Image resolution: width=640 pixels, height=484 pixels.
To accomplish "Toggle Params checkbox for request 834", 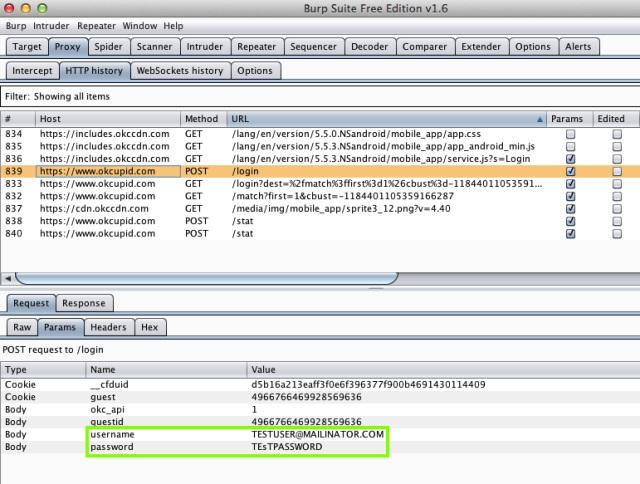I will [x=570, y=134].
